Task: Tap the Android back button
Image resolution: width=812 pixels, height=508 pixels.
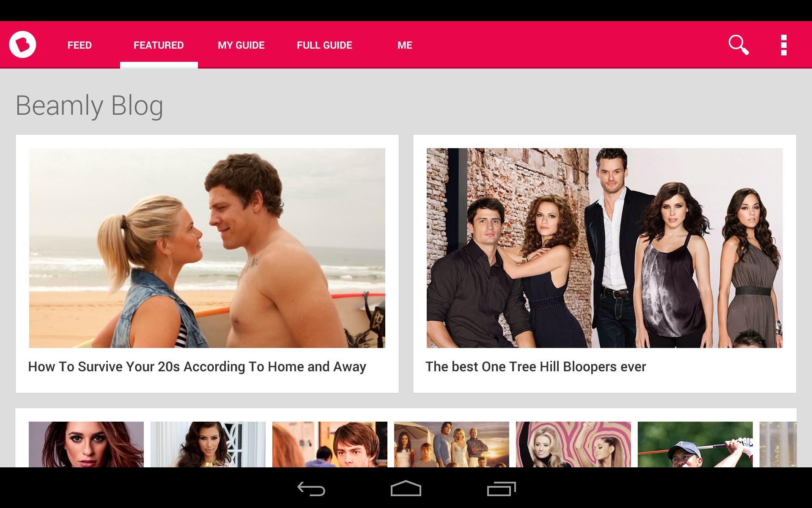Action: coord(311,489)
